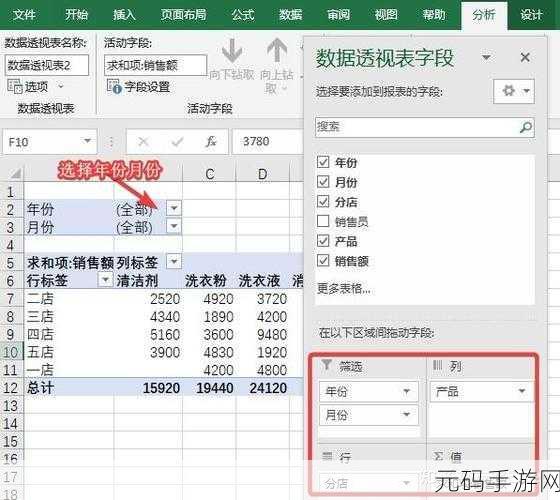
Task: Click the 活动字段 name input box
Action: tap(155, 65)
